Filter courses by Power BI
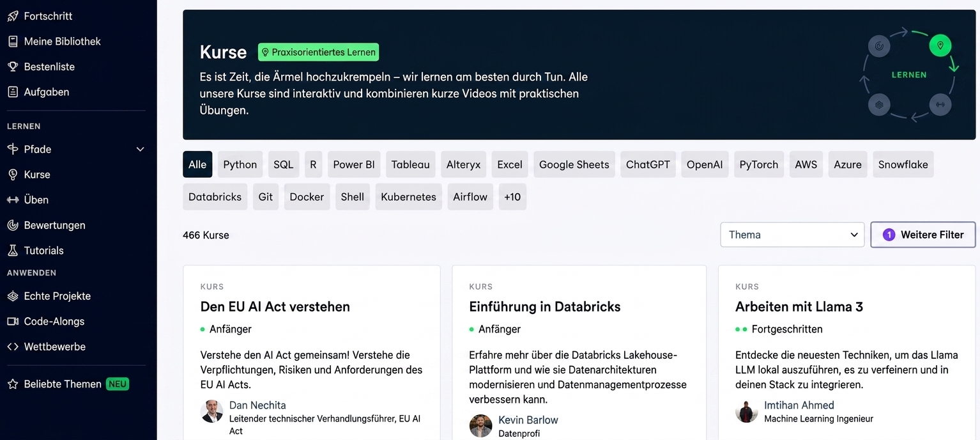980x440 pixels. pos(354,164)
